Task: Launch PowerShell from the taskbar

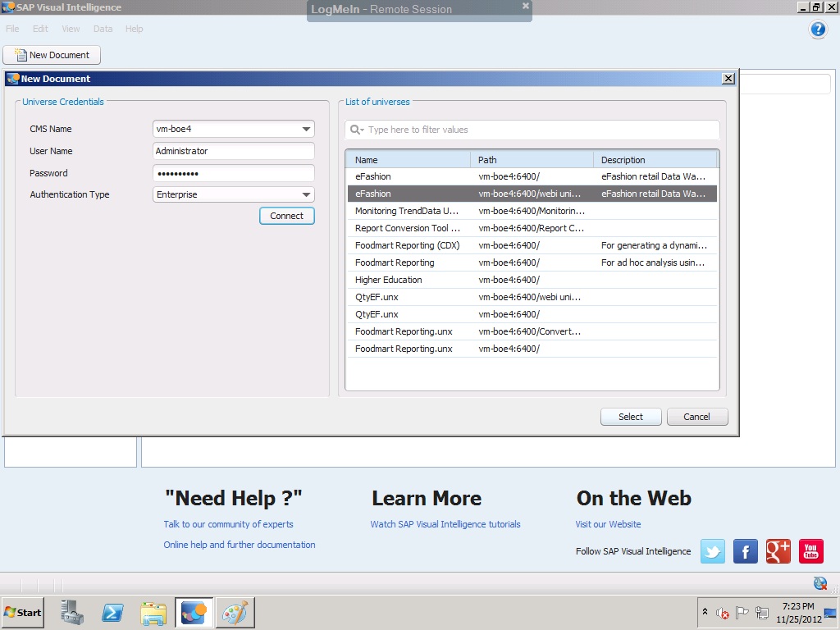Action: tap(112, 612)
